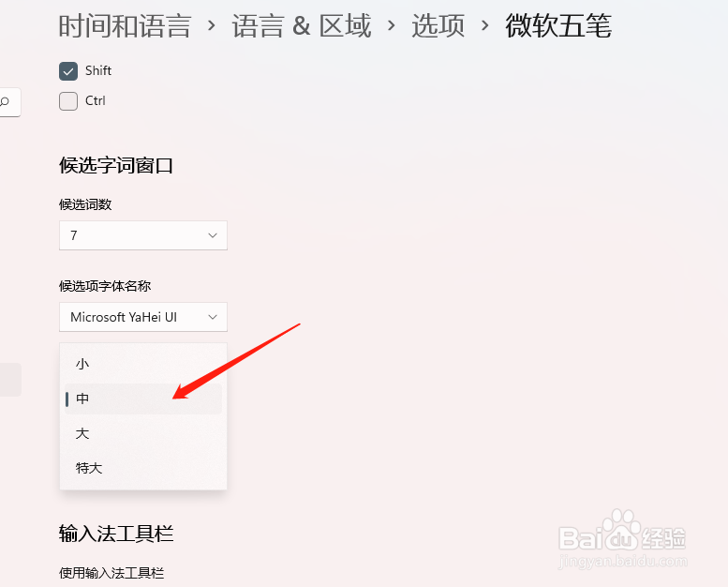Open the candidate count box showing 7

pyautogui.click(x=143, y=235)
